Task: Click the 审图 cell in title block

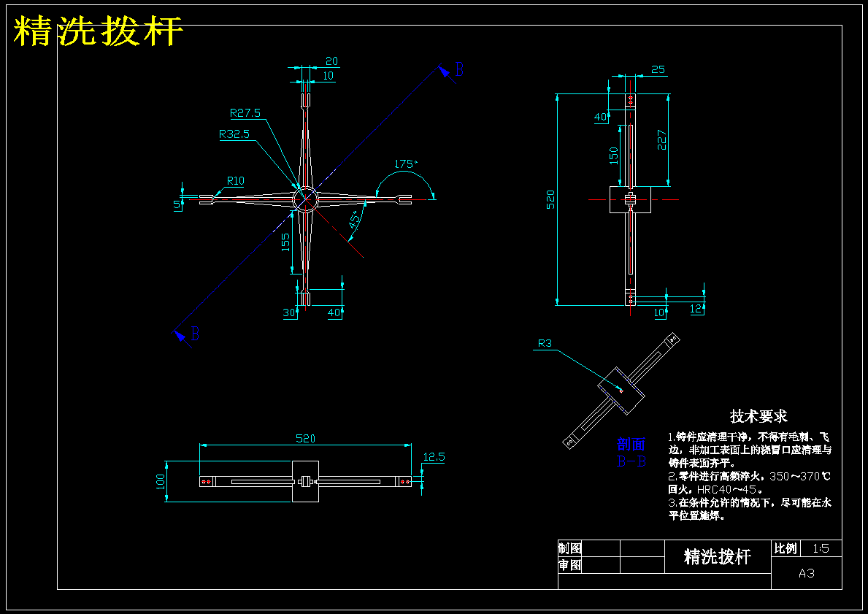Action: pyautogui.click(x=569, y=565)
